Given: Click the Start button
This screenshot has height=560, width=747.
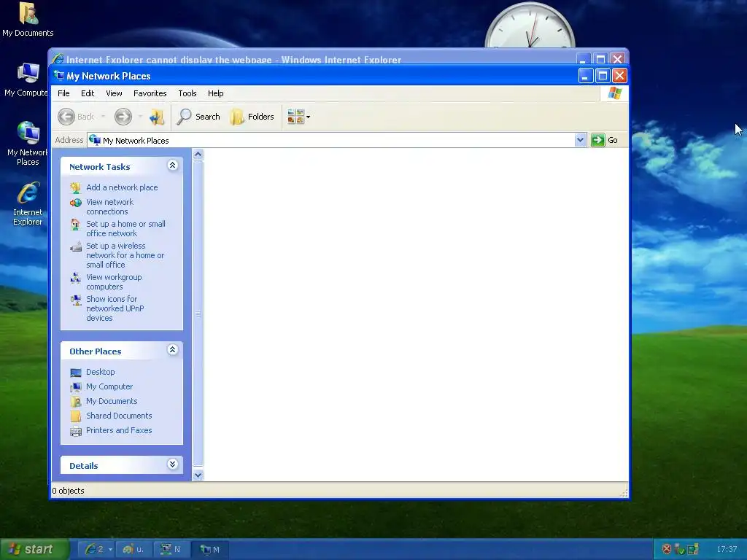Looking at the screenshot, I should coord(34,549).
